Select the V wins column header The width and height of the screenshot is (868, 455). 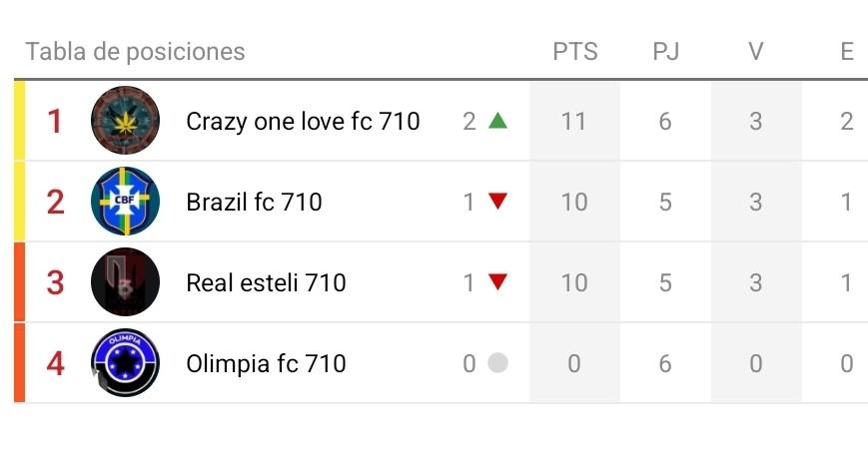[756, 52]
